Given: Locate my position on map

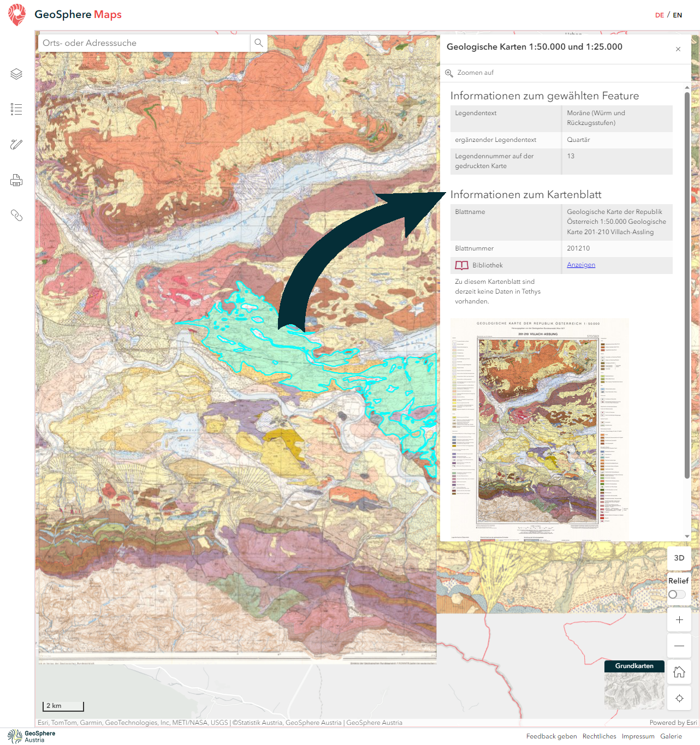Looking at the screenshot, I should [679, 698].
